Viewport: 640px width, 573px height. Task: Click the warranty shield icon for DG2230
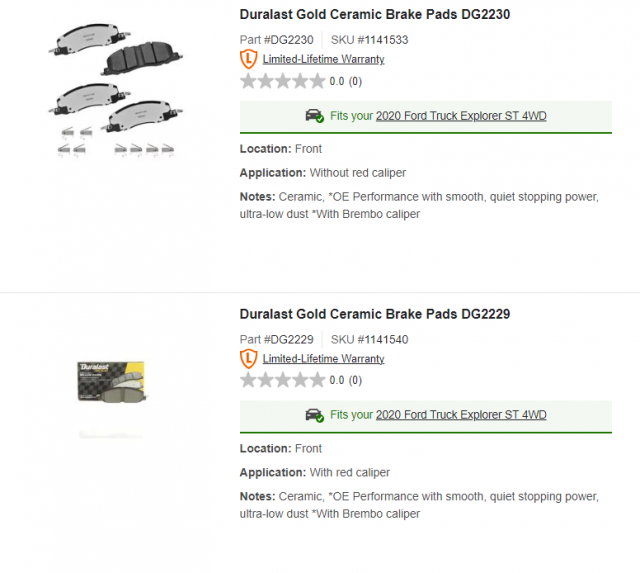[248, 59]
